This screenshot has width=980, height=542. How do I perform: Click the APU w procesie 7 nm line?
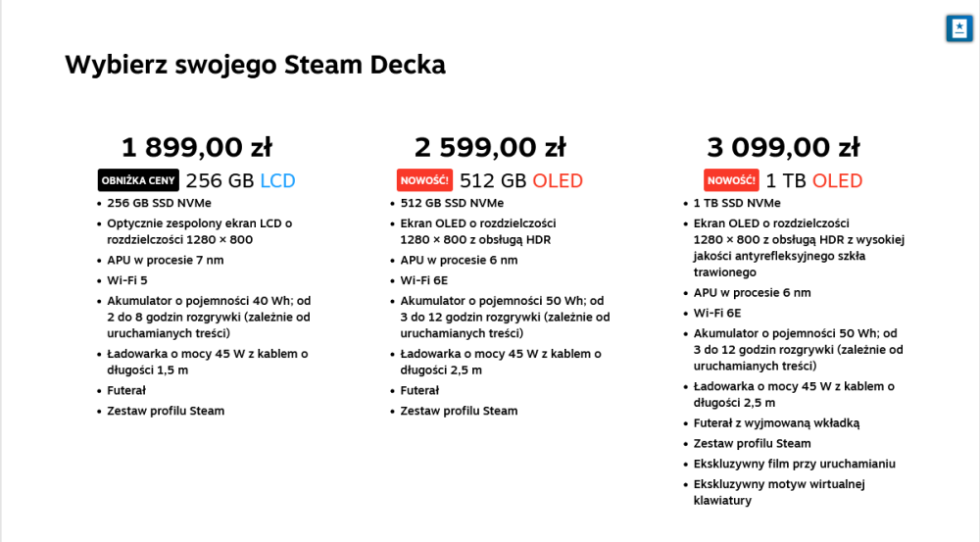[x=166, y=260]
